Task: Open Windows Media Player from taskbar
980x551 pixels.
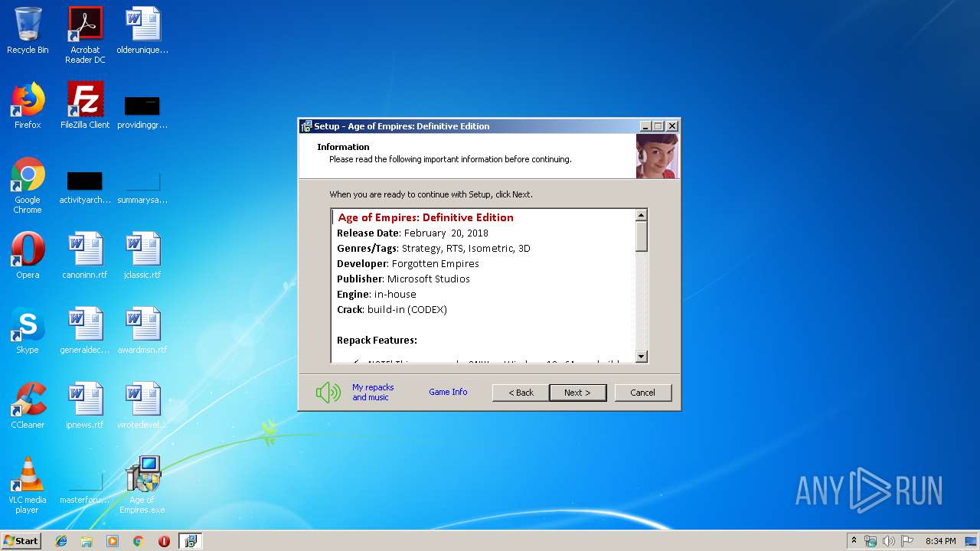Action: [x=113, y=541]
